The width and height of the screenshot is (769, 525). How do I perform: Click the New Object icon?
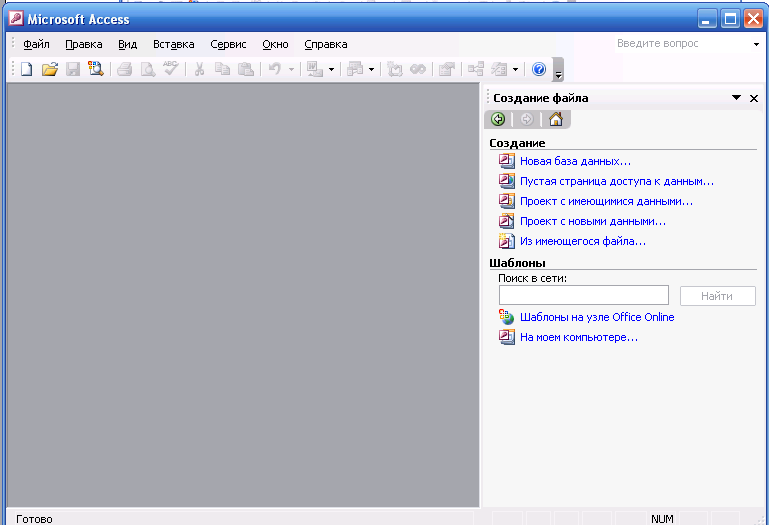click(x=499, y=69)
